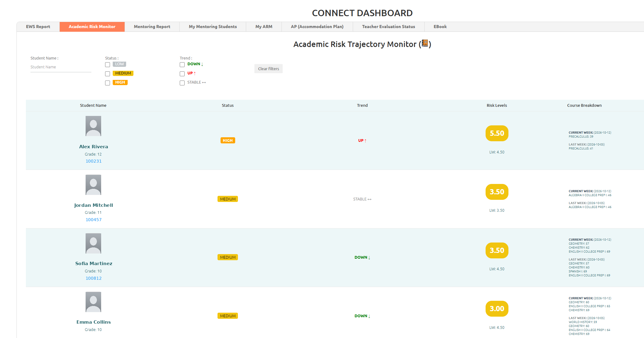Screen dimensions: 644x338
Task: Click the Emma Collins name link
Action: 94,322
